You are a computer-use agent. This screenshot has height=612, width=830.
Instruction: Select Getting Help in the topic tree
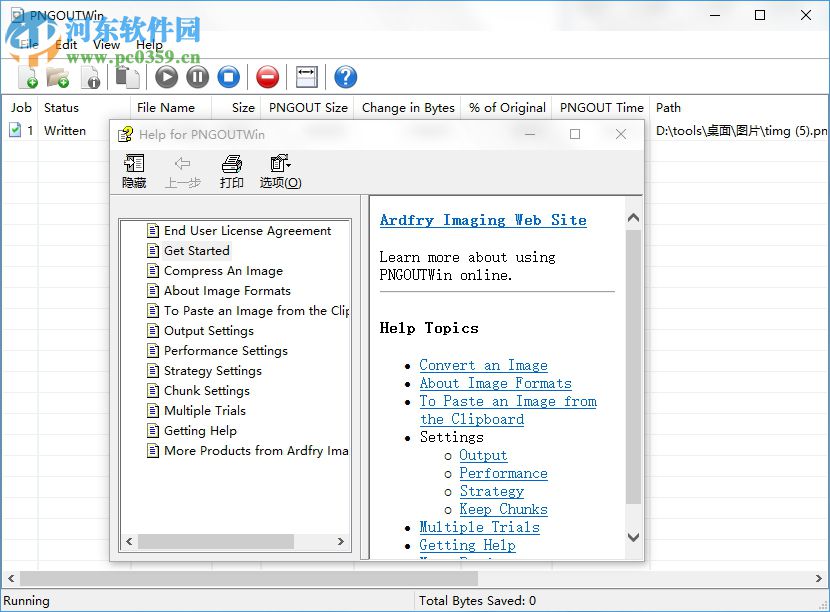pos(200,431)
